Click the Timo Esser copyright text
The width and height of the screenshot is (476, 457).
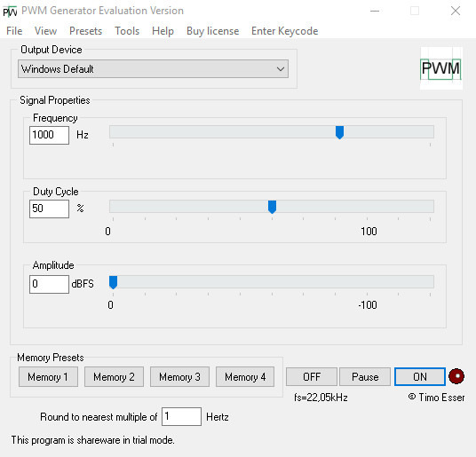coord(436,398)
